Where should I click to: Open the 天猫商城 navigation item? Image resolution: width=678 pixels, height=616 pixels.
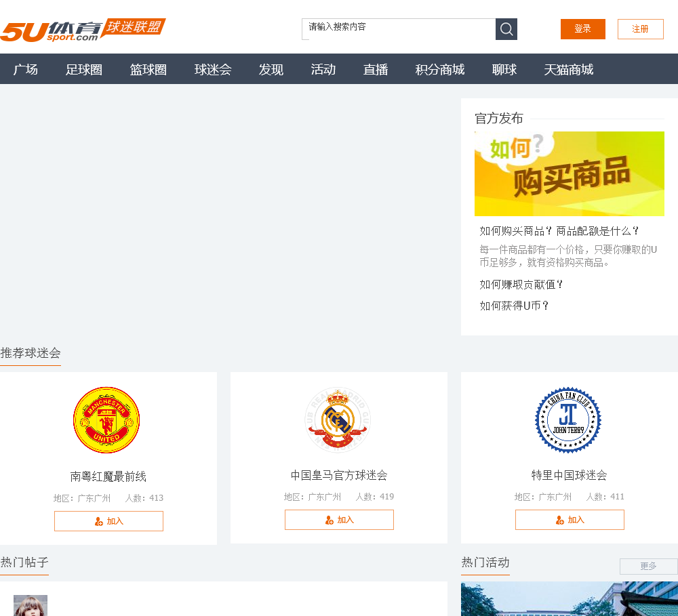click(569, 69)
